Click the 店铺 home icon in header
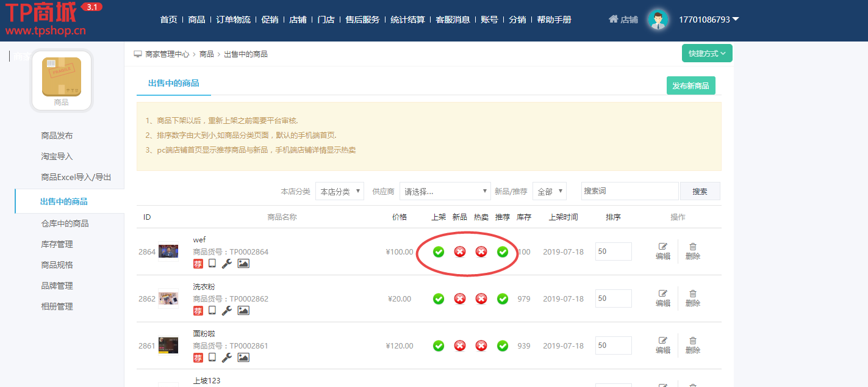Viewport: 868px width, 387px height. pos(614,20)
